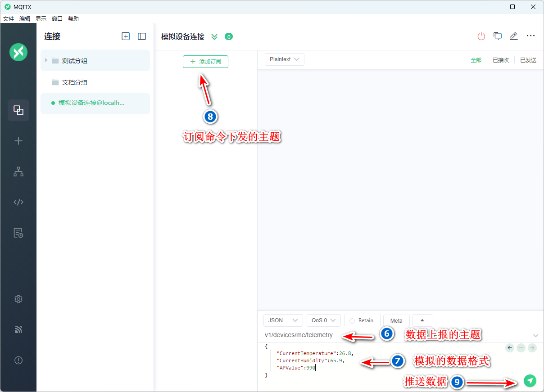The image size is (544, 392).
Task: Open the 文件 menu
Action: point(9,19)
